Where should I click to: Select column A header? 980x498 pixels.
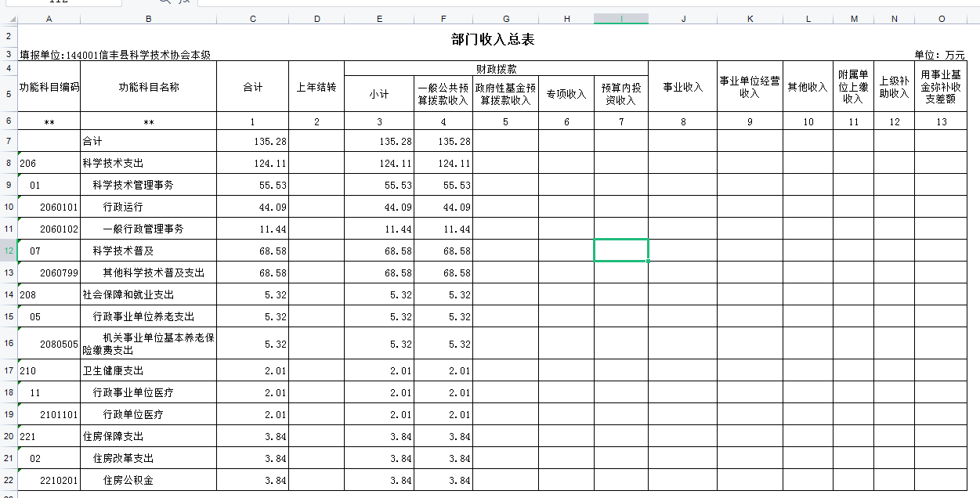[49, 18]
